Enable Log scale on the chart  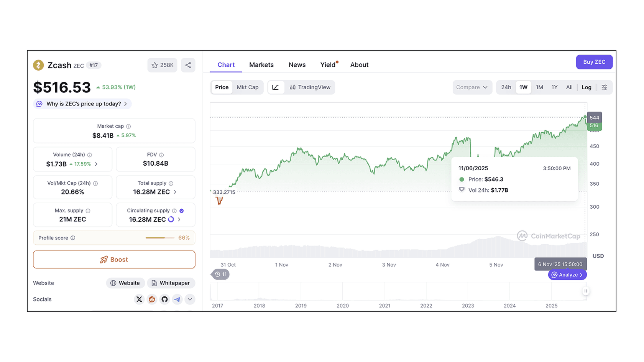click(586, 87)
